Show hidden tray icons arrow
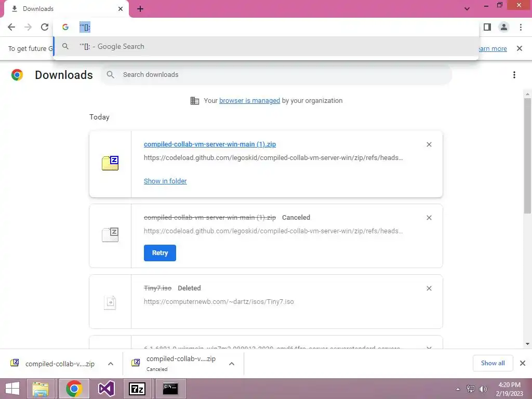Image resolution: width=532 pixels, height=399 pixels. 458,389
